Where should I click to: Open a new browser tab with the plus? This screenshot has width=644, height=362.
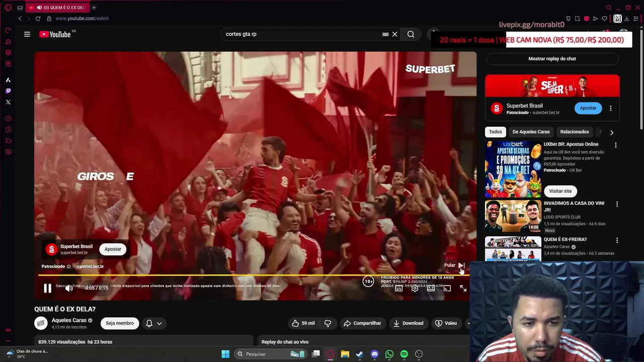(94, 8)
